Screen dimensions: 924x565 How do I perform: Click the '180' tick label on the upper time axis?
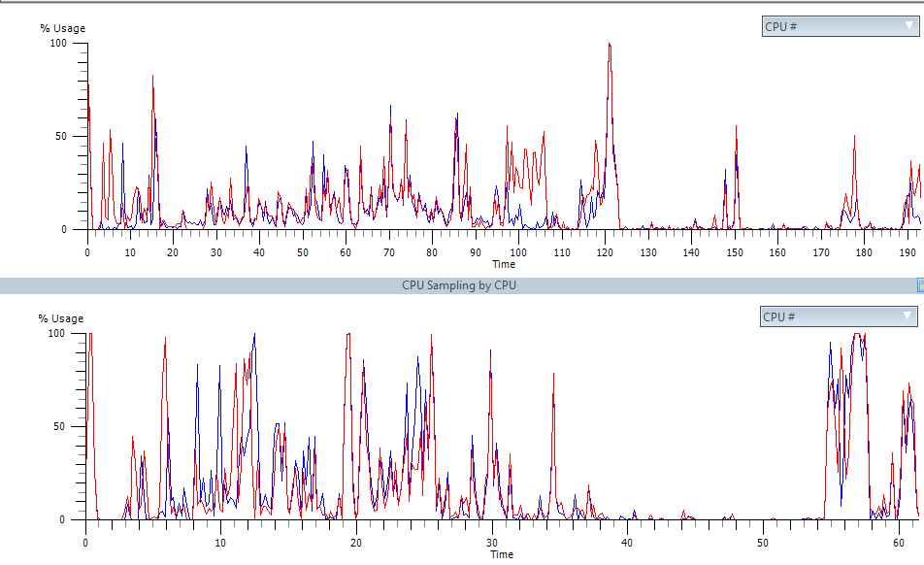point(864,252)
